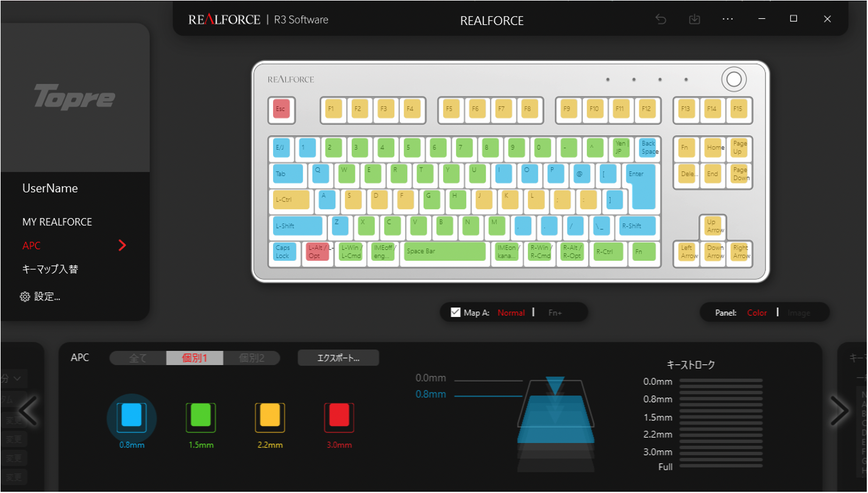Select the Enter key on the keyboard

click(x=641, y=186)
